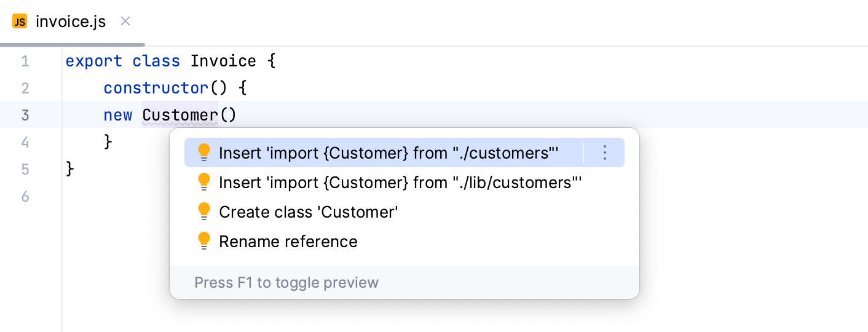The height and width of the screenshot is (332, 868).
Task: Click lightbulb icon for './lib/customers' import
Action: 205,183
